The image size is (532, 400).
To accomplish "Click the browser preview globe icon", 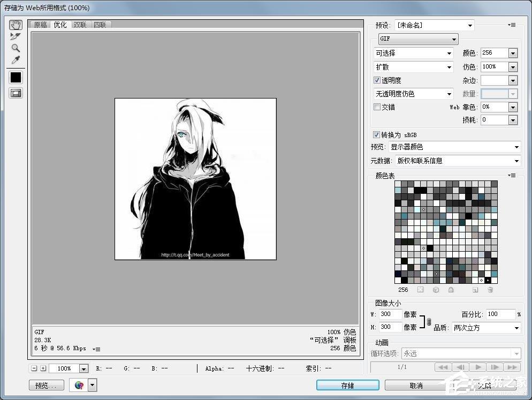I will (79, 385).
